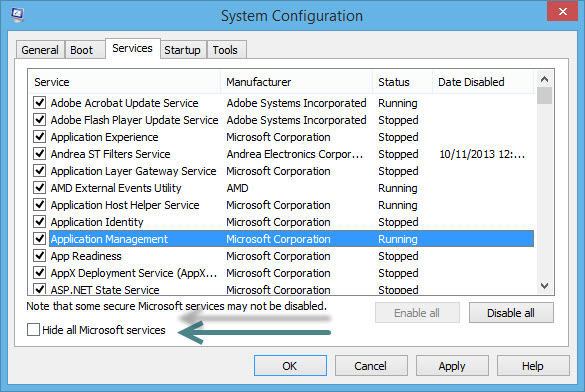
Task: Click the System Configuration title bar icon
Action: pos(17,15)
